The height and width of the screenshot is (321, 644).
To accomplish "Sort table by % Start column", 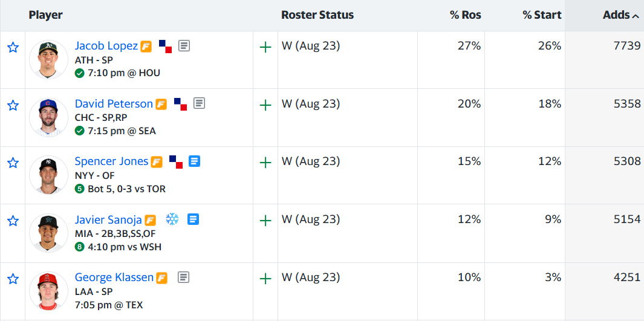I will (542, 16).
